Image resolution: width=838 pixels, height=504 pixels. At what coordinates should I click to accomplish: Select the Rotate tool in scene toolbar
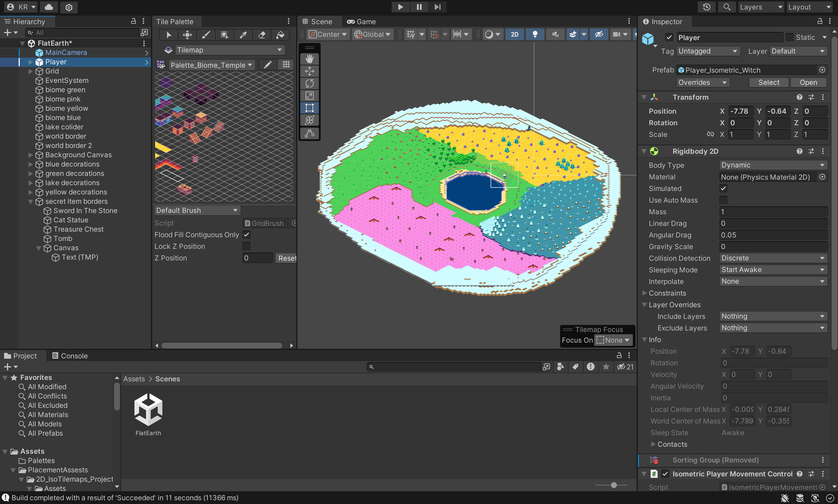click(309, 83)
